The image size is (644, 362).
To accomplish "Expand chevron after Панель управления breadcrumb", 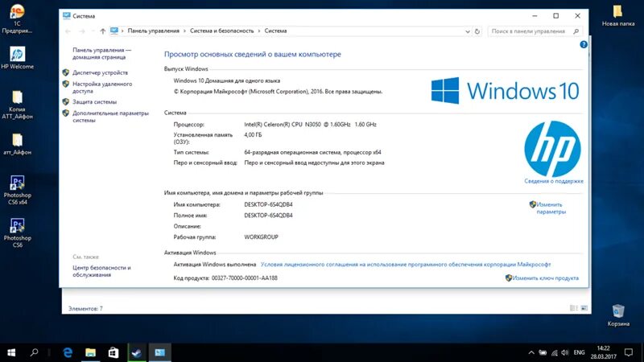I will pos(184,31).
